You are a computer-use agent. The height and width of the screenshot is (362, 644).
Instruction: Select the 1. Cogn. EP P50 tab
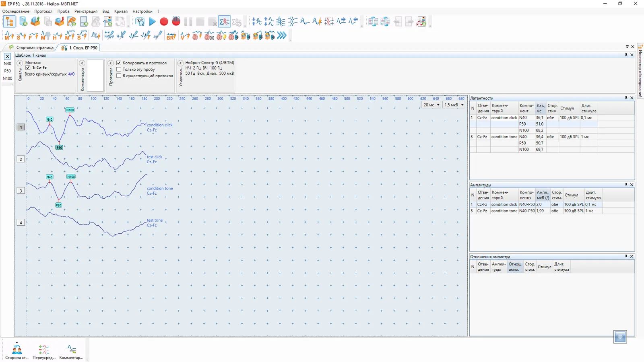[x=80, y=47]
